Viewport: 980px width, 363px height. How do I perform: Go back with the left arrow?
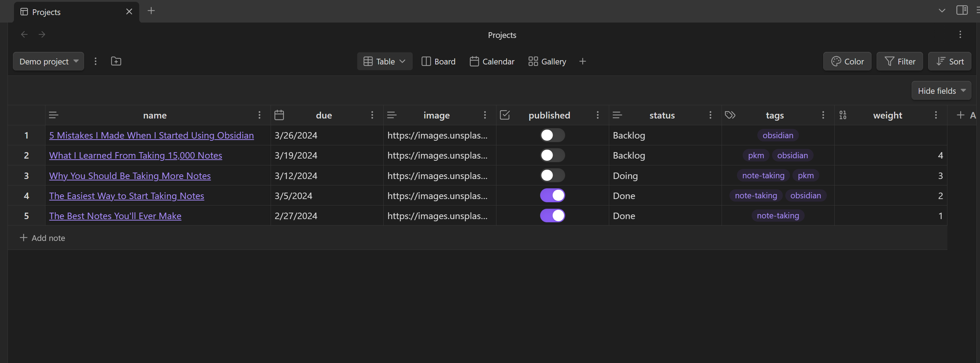coord(24,35)
